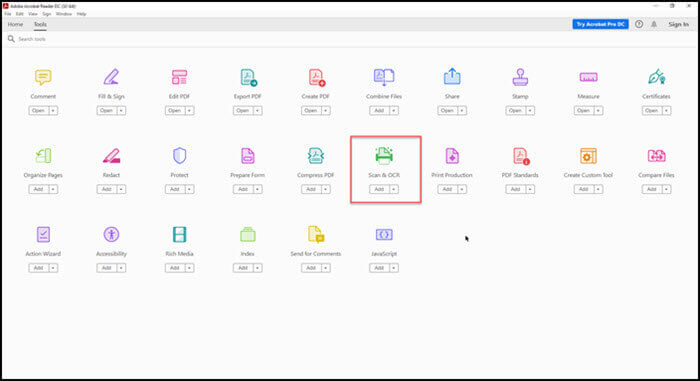This screenshot has width=700, height=381.
Task: Open the View menu
Action: point(33,14)
